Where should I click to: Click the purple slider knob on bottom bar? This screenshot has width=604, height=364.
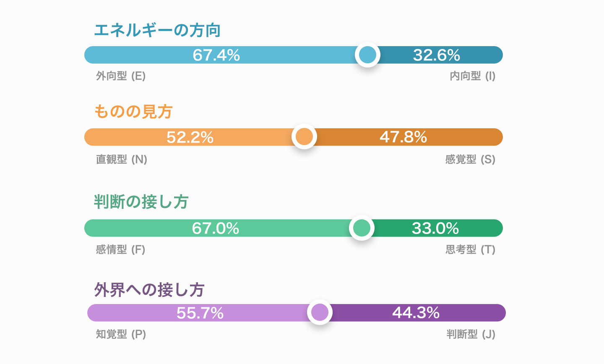pyautogui.click(x=320, y=313)
